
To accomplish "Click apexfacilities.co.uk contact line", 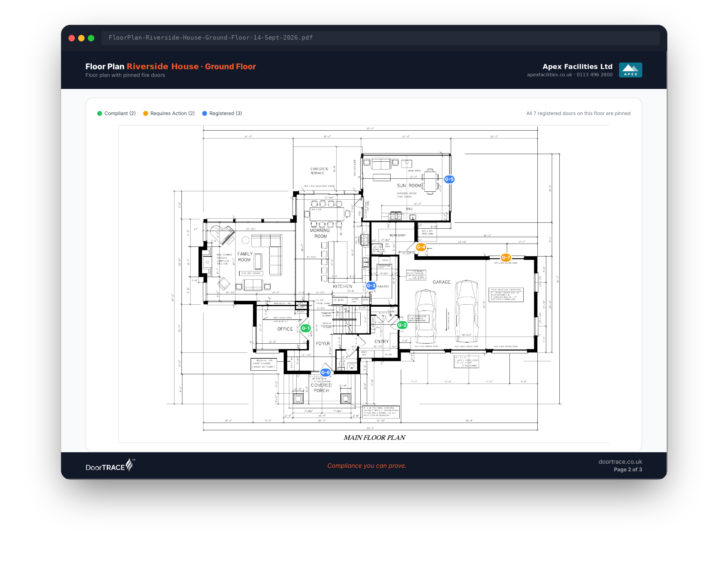I will coord(570,75).
